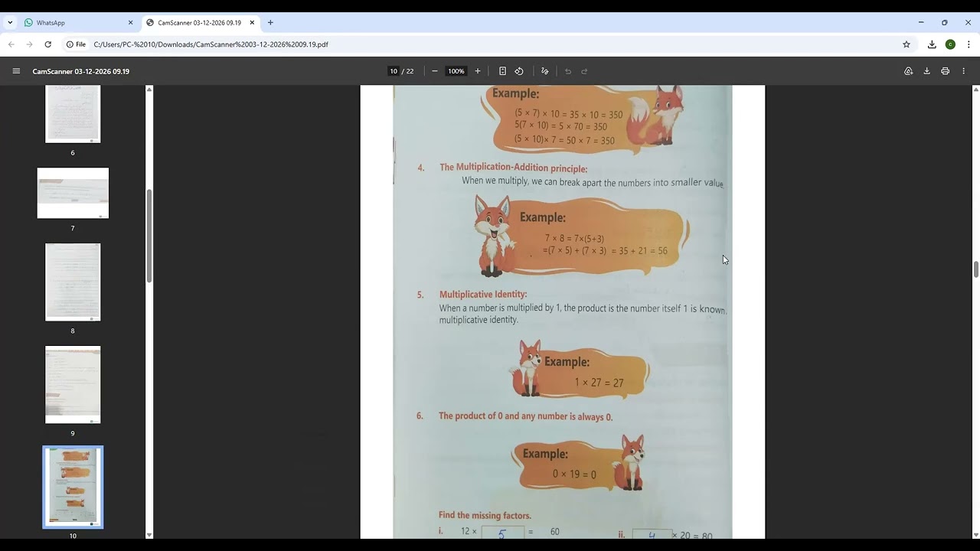Click the Redo annotation icon
The height and width of the screenshot is (551, 980).
coord(584,71)
